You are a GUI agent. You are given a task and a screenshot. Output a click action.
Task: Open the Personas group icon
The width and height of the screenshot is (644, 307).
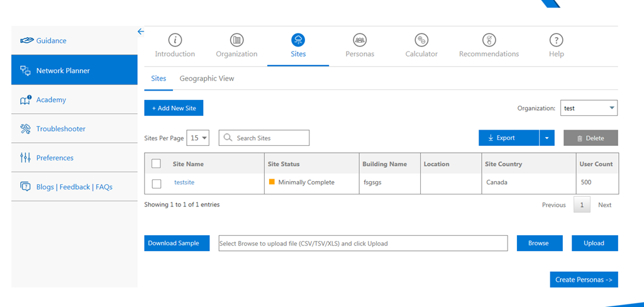360,40
